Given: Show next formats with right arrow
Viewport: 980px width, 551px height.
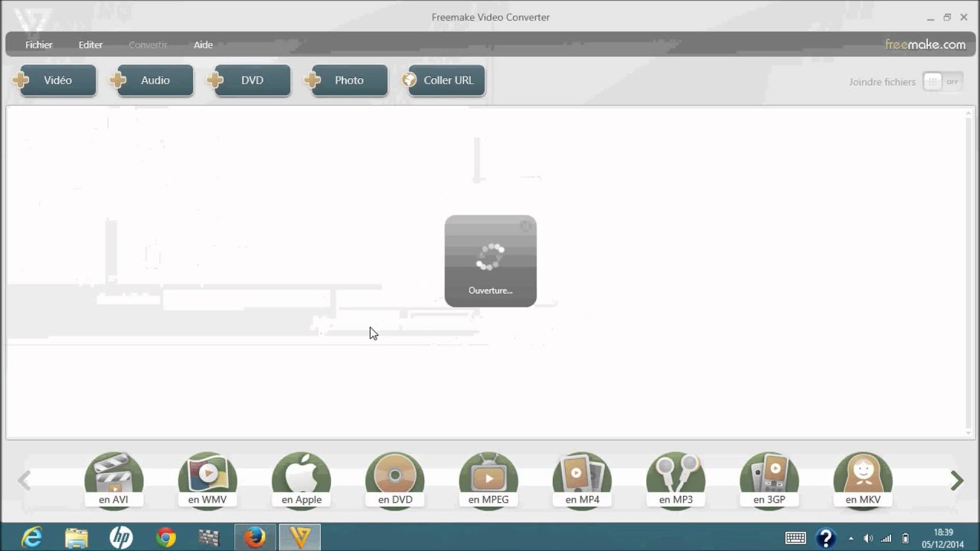Looking at the screenshot, I should [x=956, y=481].
